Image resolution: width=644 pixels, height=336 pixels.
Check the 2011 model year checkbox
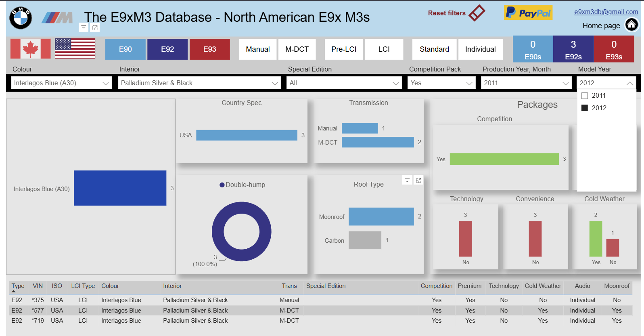pos(585,96)
